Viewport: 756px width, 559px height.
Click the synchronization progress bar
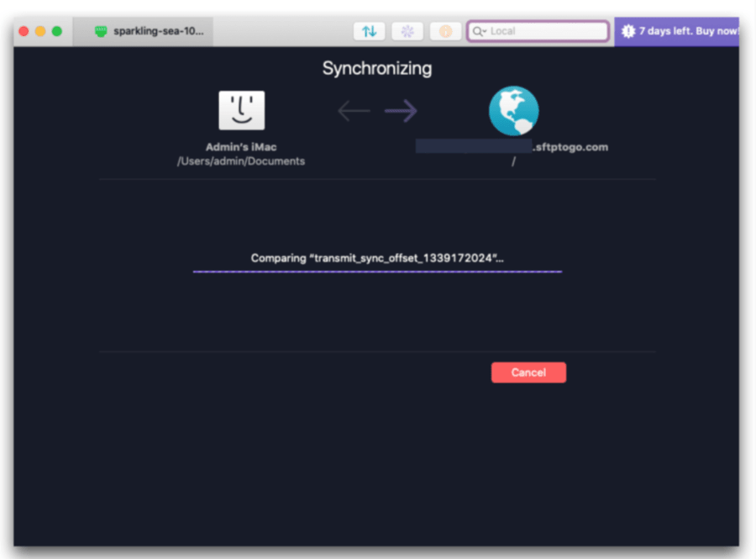(x=377, y=272)
